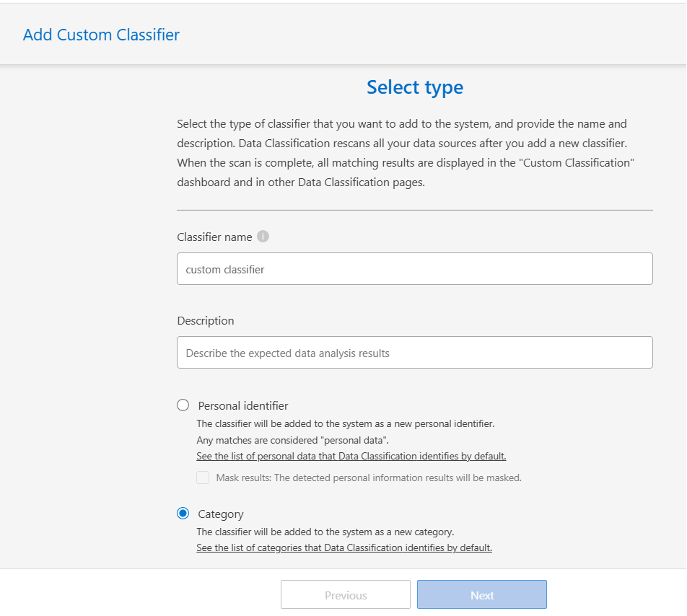Go back with the Previous button

pos(345,595)
